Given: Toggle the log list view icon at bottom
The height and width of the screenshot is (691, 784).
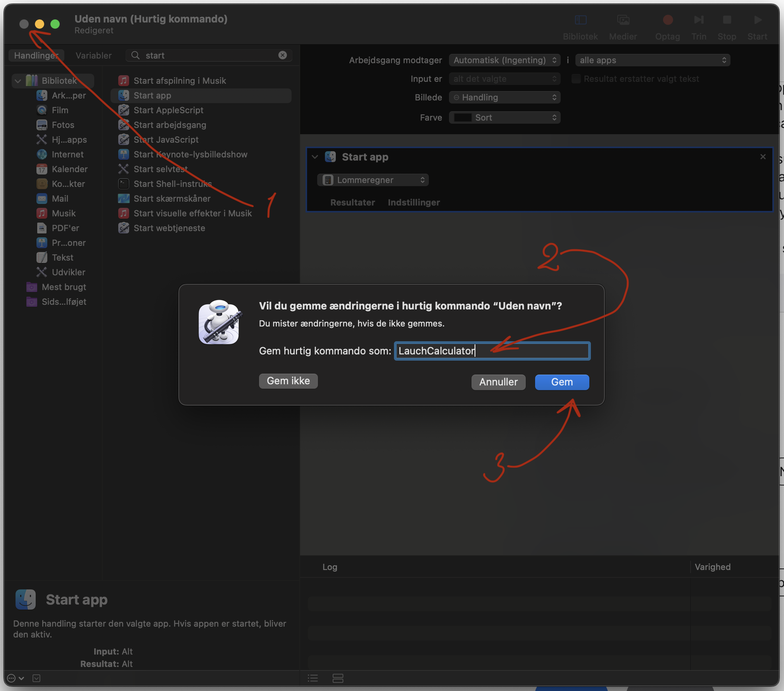Looking at the screenshot, I should coord(313,678).
